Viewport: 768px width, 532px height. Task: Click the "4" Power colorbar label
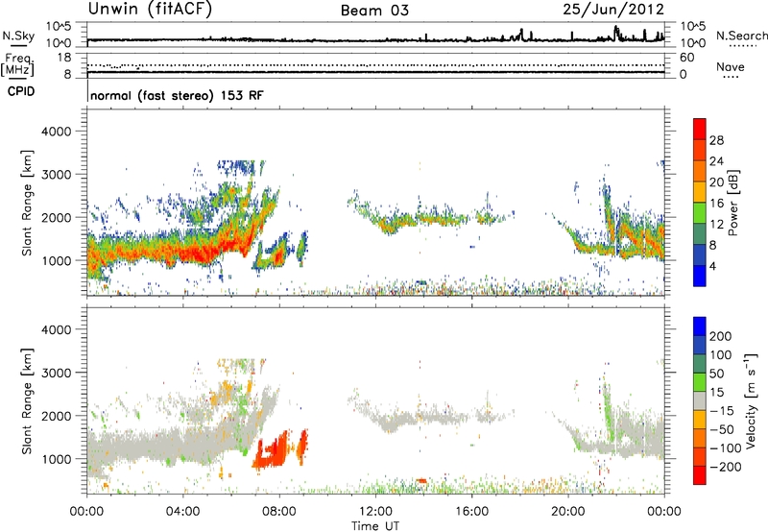click(x=712, y=266)
